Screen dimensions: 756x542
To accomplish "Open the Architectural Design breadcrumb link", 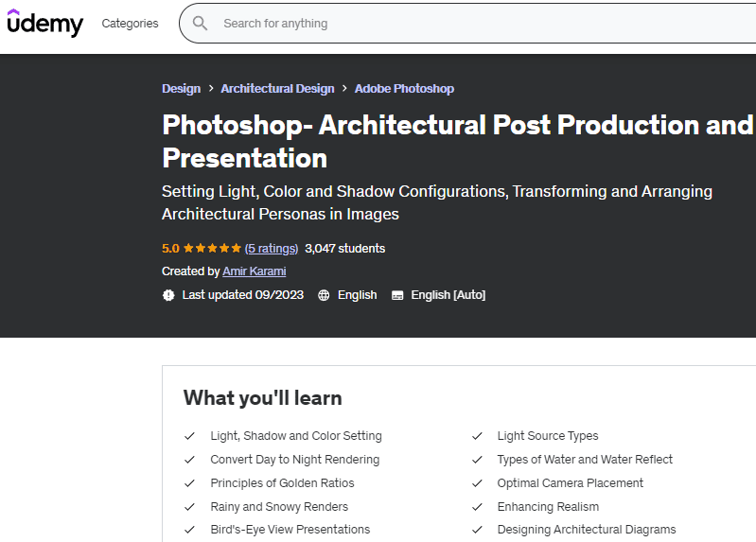I will (x=277, y=89).
